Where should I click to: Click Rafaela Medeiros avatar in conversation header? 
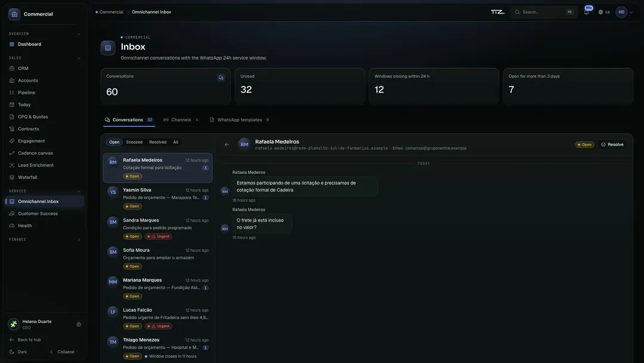244,144
